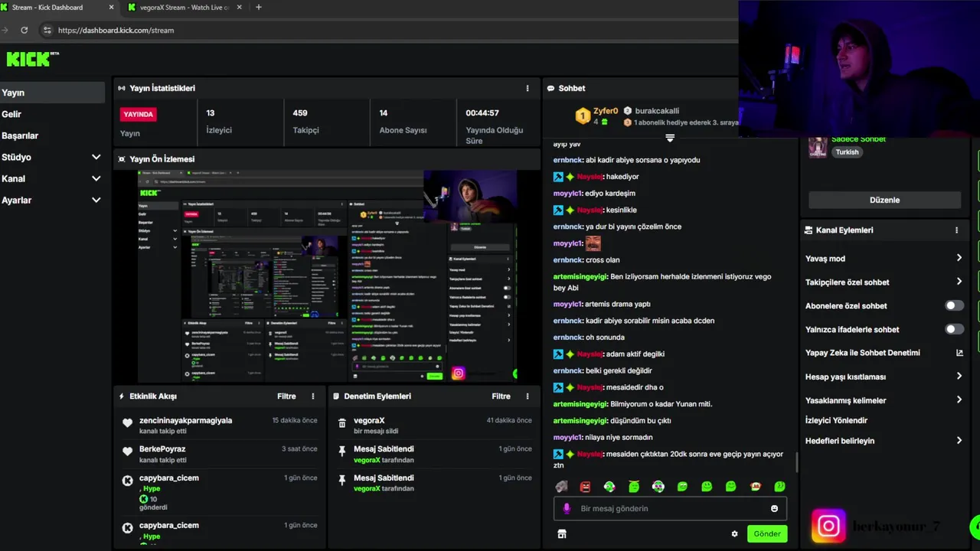The image size is (980, 551).
Task: Toggle Abonelere özel sohbet switch
Action: tap(954, 305)
